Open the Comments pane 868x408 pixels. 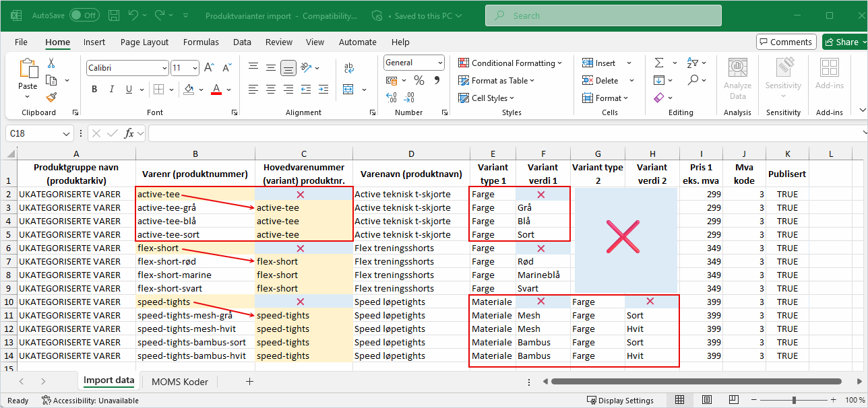[786, 41]
